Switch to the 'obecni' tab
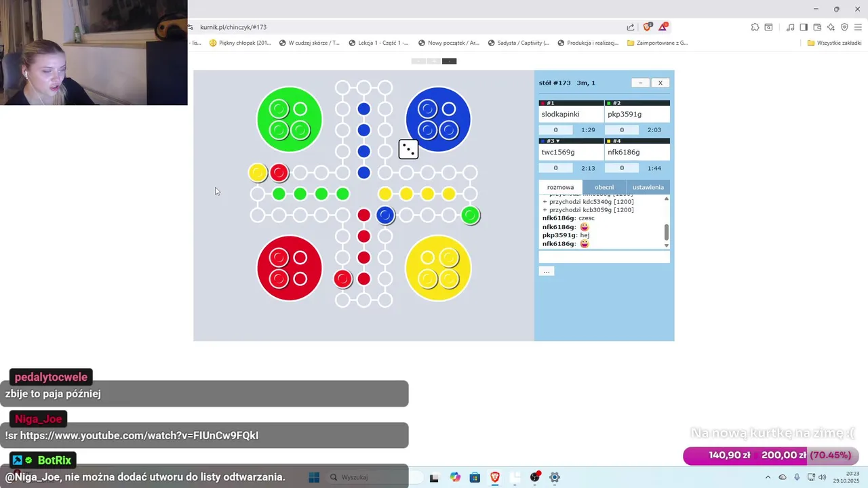This screenshot has height=488, width=868. [x=604, y=187]
